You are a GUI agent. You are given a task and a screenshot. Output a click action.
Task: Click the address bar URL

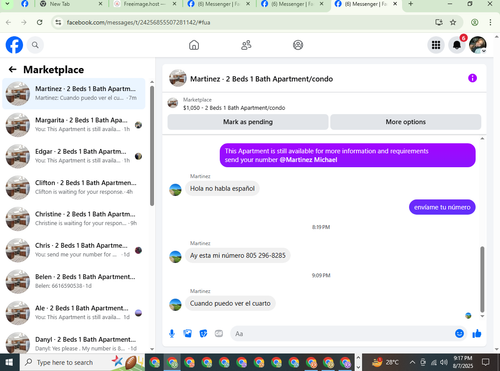click(x=138, y=22)
